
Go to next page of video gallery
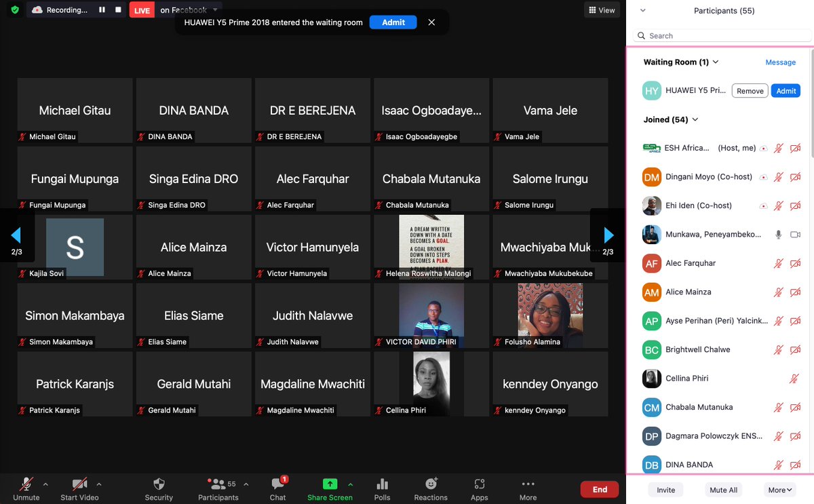pyautogui.click(x=608, y=235)
